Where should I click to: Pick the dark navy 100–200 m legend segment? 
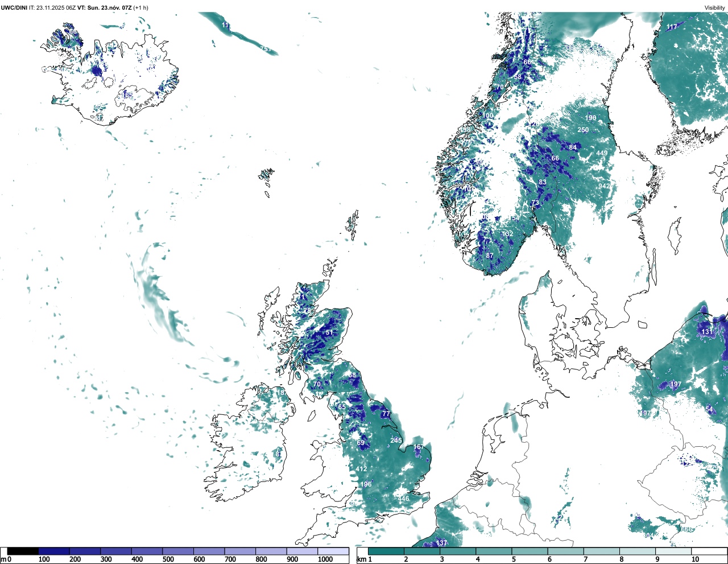[x=54, y=551]
